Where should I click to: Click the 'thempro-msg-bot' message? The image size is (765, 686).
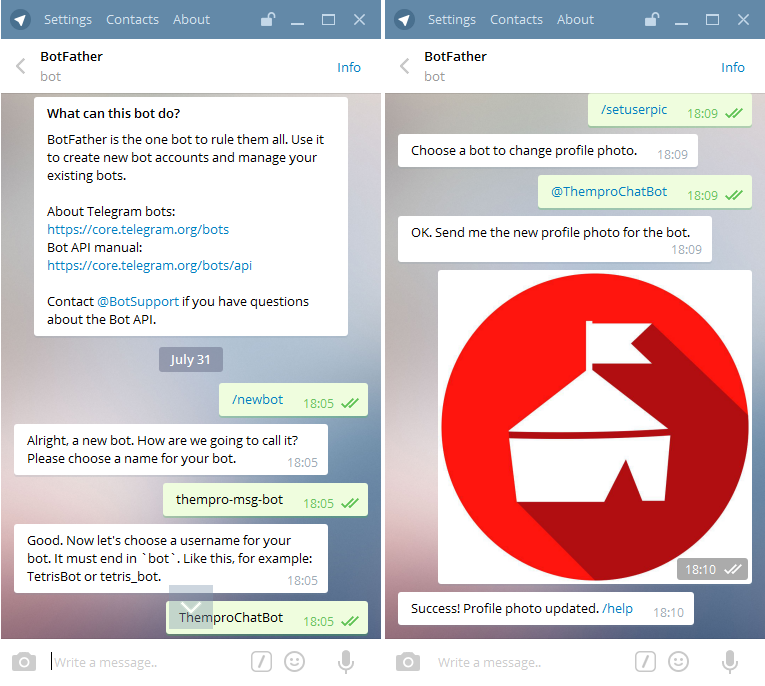265,500
